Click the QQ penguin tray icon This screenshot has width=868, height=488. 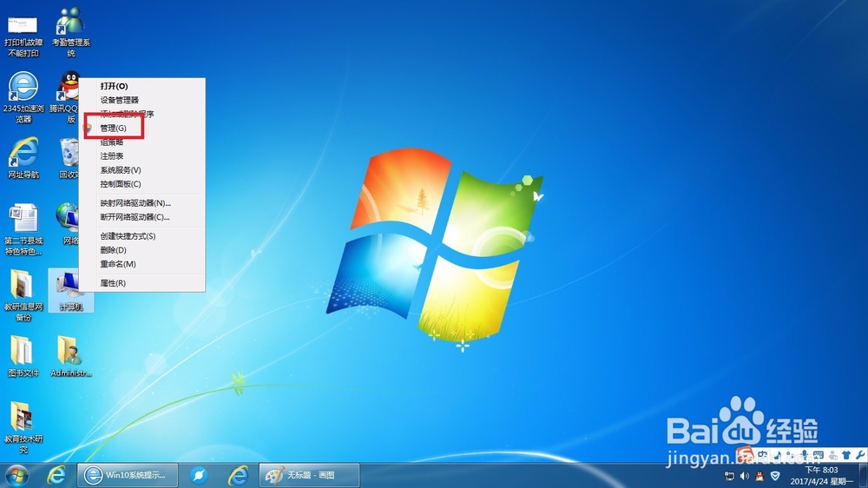759,476
